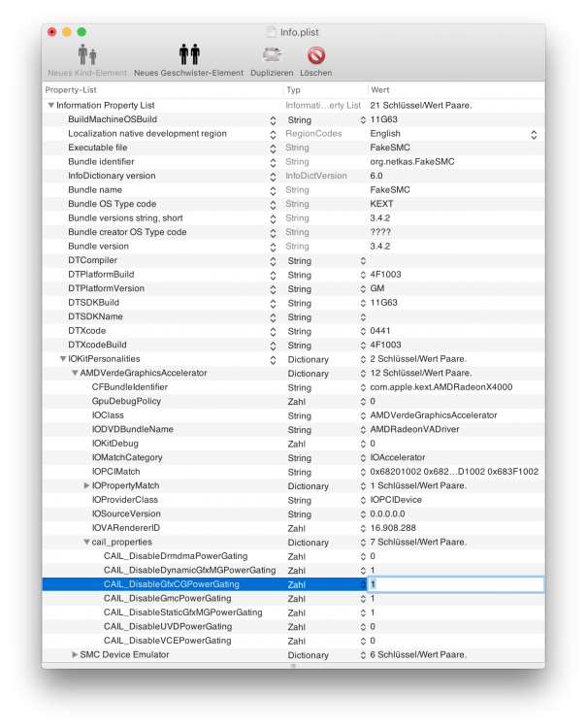Expand the SMC Device Emulator entry
The height and width of the screenshot is (728, 587).
point(75,654)
